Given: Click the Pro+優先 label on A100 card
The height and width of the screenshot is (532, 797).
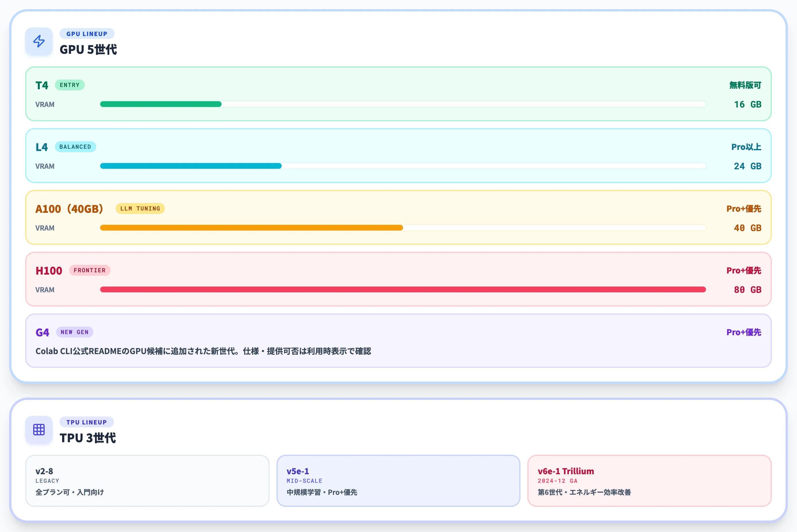Looking at the screenshot, I should point(744,209).
